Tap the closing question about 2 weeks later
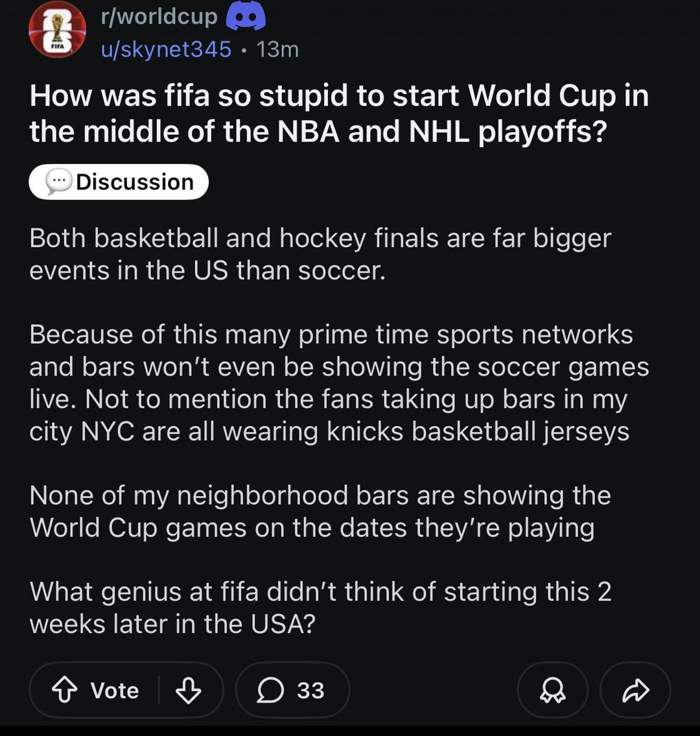Image resolution: width=700 pixels, height=736 pixels. pyautogui.click(x=320, y=608)
